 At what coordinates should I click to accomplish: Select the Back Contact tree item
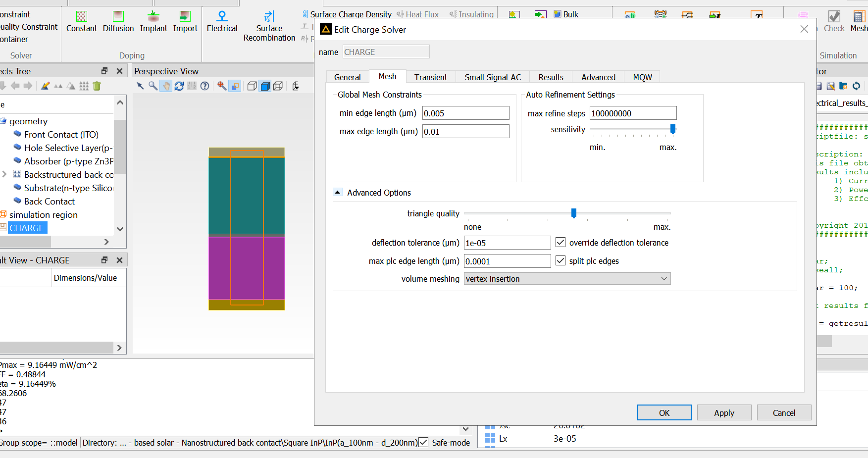point(50,202)
